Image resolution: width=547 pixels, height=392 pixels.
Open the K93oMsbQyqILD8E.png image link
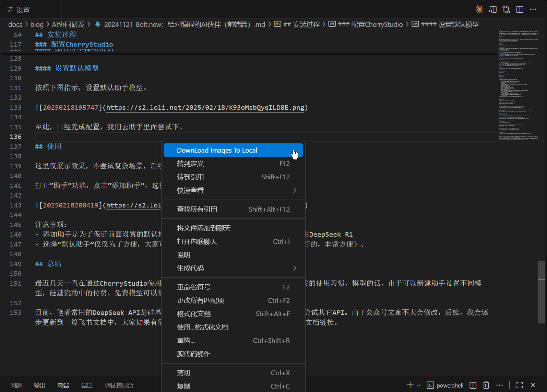(x=205, y=108)
